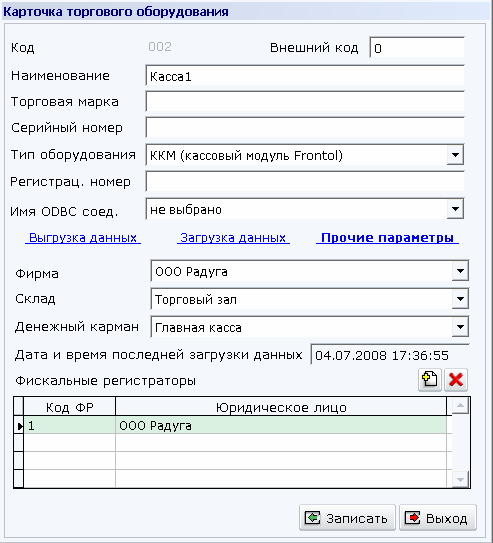Open the Склад dropdown arrow

pyautogui.click(x=460, y=299)
